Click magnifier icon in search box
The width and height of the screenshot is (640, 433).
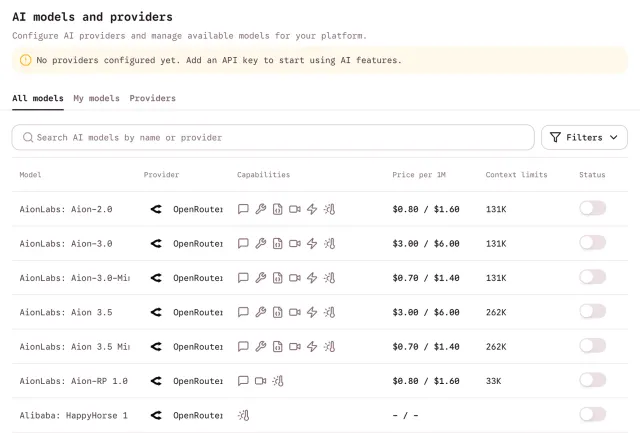pyautogui.click(x=28, y=138)
